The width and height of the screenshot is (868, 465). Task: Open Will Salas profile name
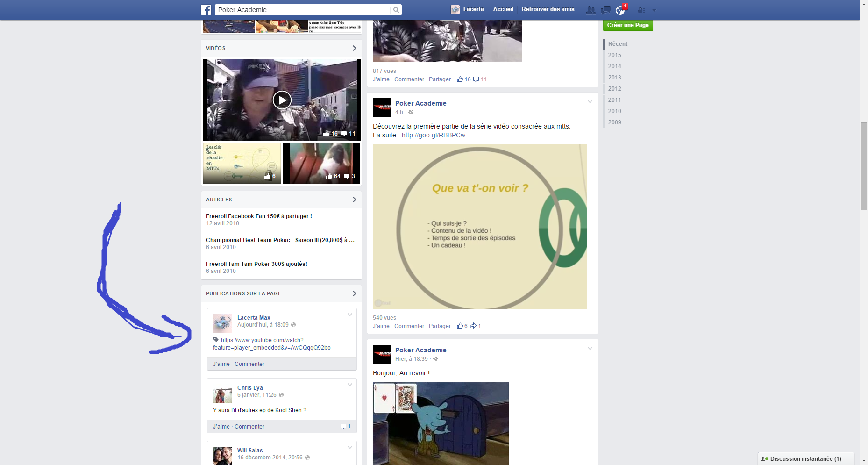pos(250,451)
